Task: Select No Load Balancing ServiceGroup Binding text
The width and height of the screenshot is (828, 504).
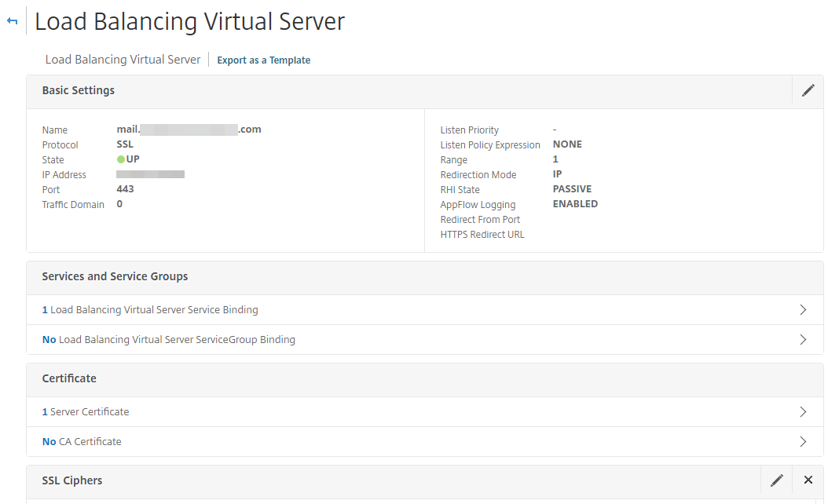Action: tap(168, 340)
